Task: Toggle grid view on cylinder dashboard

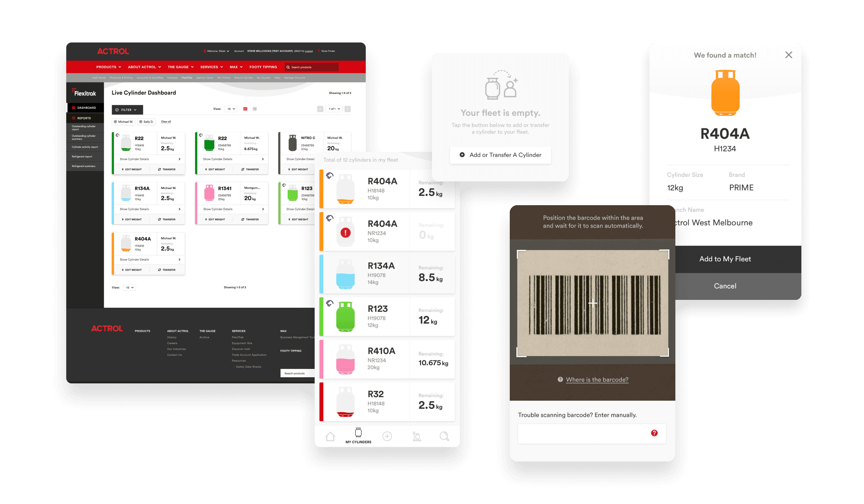Action: [245, 109]
